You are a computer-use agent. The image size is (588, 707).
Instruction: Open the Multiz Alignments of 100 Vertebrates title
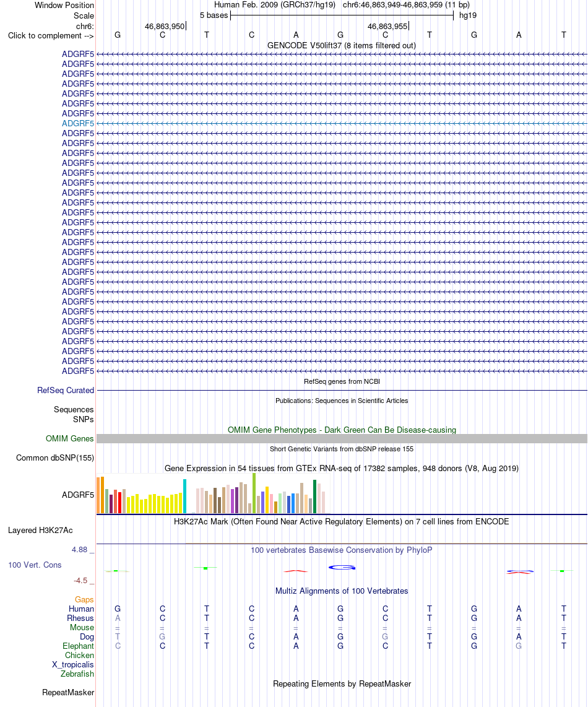[342, 591]
